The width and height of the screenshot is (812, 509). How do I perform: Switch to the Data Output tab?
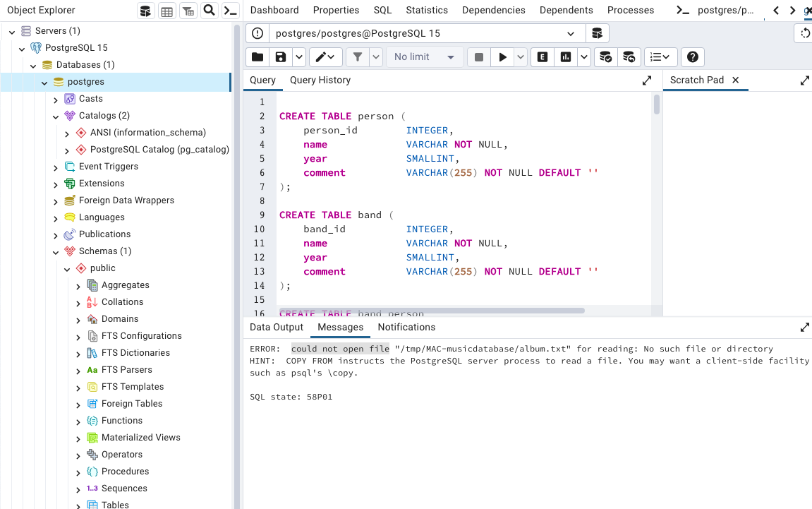tap(277, 327)
